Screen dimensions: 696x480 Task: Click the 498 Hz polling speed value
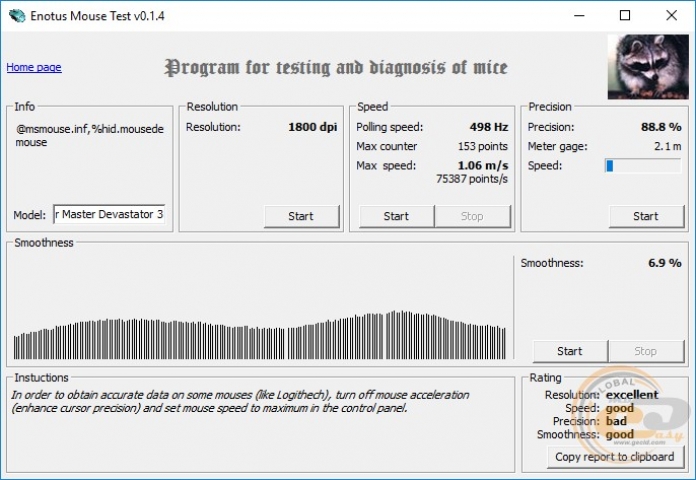pos(489,127)
